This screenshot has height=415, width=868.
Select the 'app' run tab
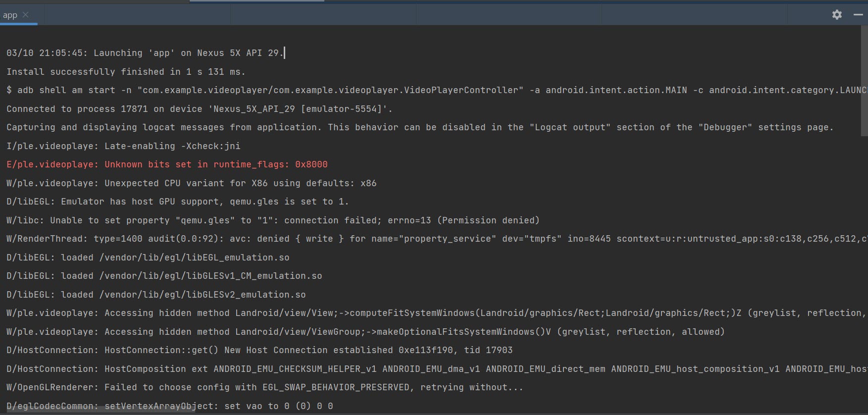click(10, 15)
